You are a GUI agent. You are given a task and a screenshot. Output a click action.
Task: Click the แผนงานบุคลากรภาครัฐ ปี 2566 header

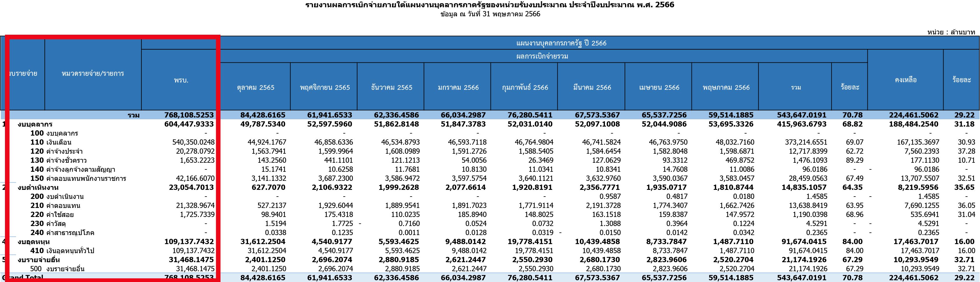561,43
